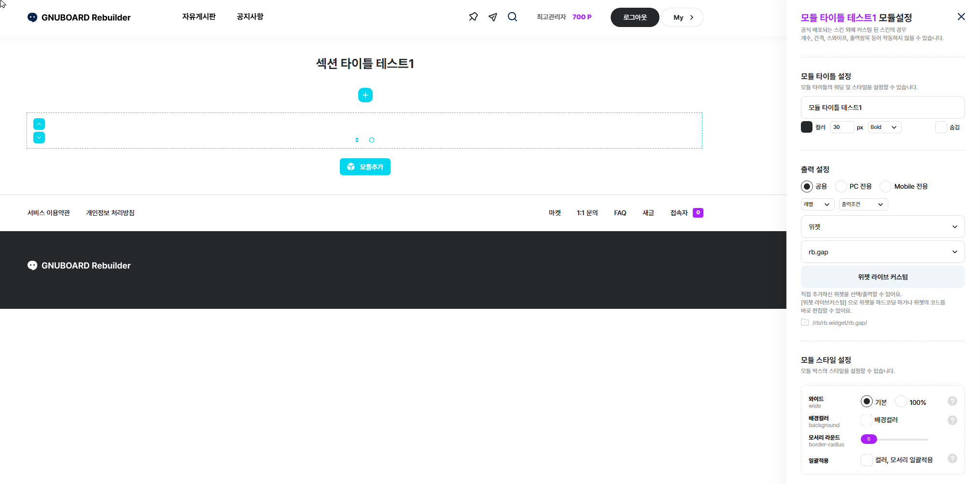Open the 레벨 dropdown

click(x=817, y=205)
